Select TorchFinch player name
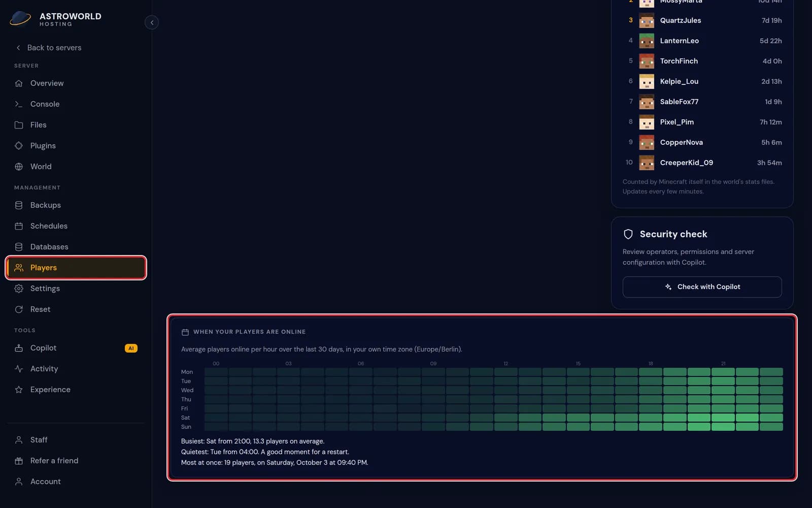 [x=679, y=61]
